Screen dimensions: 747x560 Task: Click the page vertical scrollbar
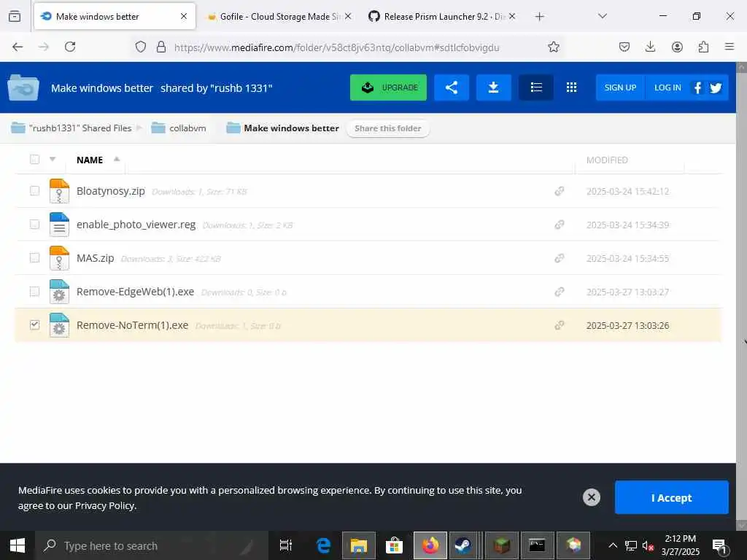tap(741, 295)
